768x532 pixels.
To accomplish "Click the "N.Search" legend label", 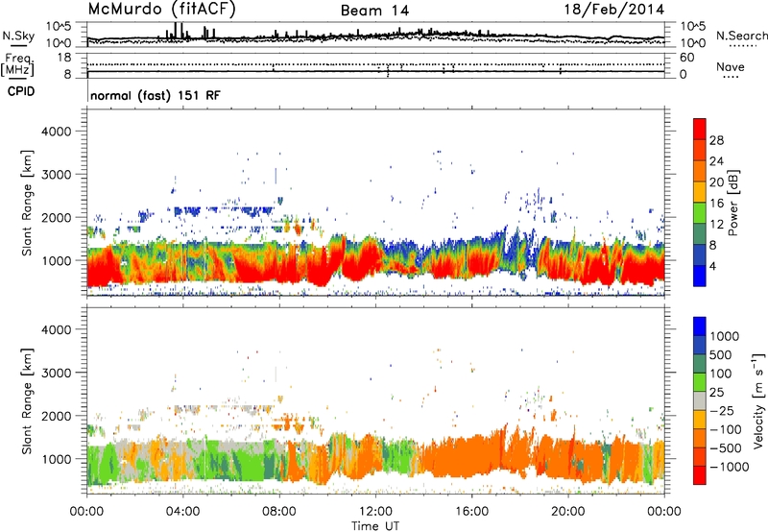I will [741, 36].
